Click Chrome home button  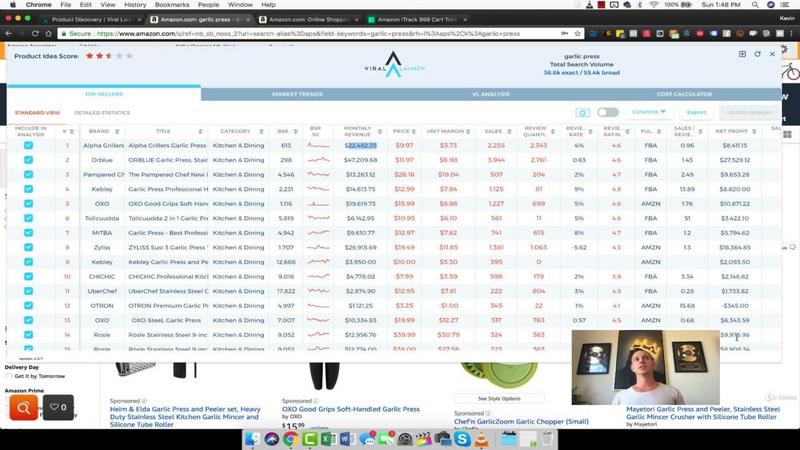(x=48, y=34)
